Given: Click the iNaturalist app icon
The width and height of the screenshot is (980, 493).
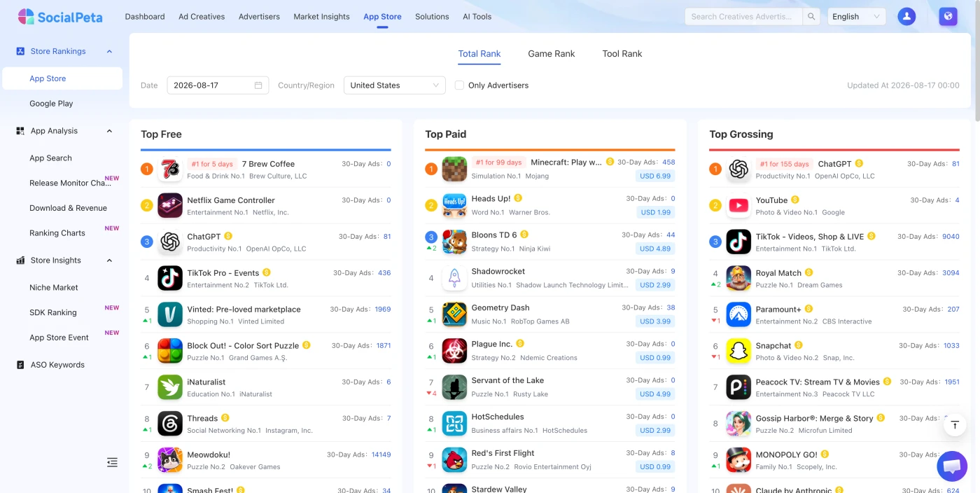Looking at the screenshot, I should pyautogui.click(x=170, y=388).
